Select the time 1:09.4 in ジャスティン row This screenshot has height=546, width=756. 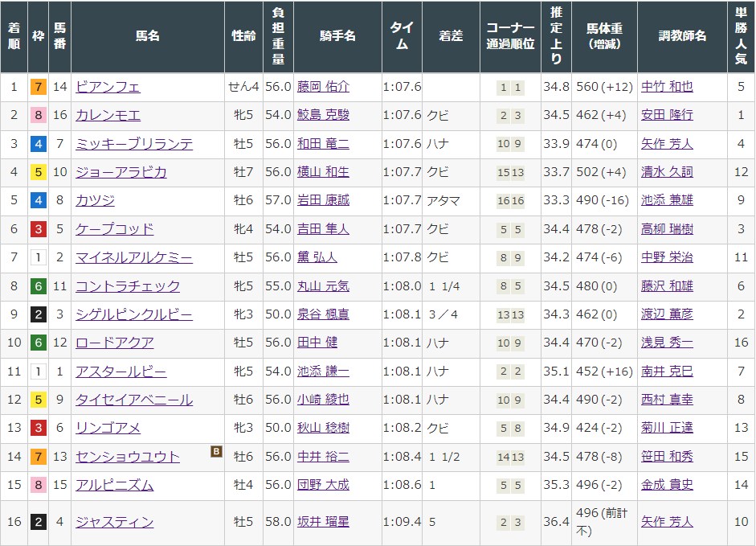(403, 523)
